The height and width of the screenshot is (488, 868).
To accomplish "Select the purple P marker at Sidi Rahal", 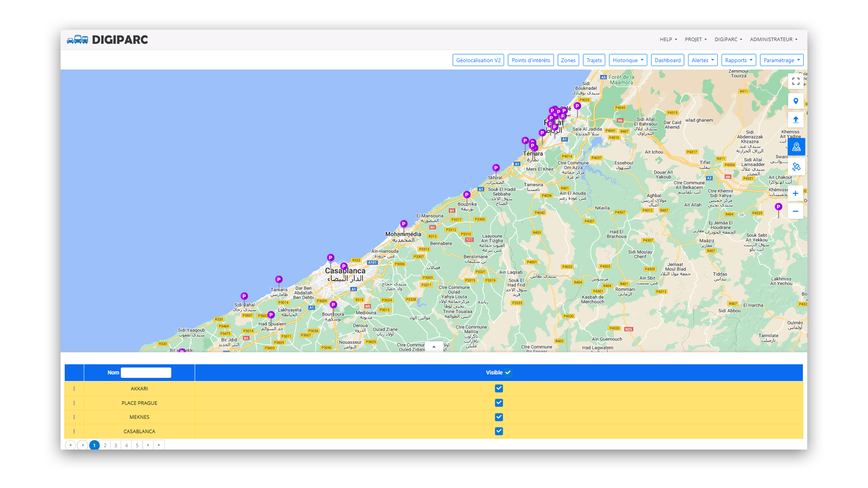I will coord(244,296).
